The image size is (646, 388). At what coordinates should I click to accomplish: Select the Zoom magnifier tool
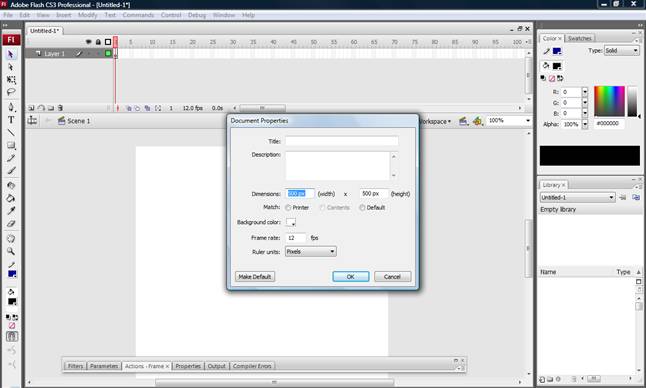11,251
